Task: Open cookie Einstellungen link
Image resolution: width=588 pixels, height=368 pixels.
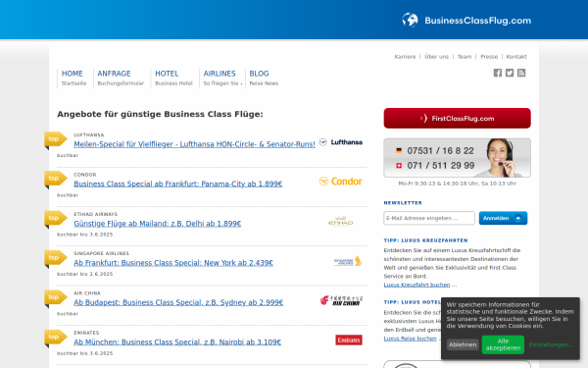Action: coord(551,344)
